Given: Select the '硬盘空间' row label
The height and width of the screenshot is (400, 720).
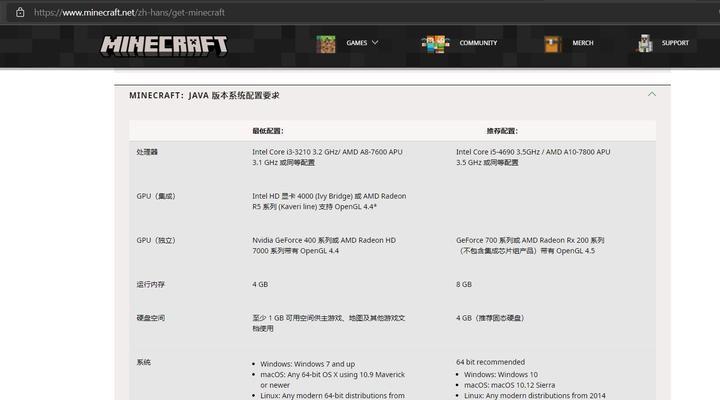Looking at the screenshot, I should coord(151,318).
